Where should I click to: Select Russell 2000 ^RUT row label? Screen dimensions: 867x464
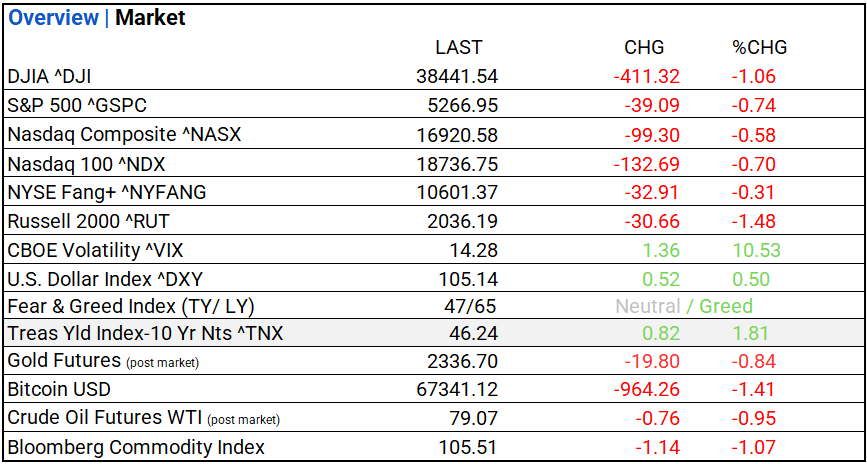point(81,220)
